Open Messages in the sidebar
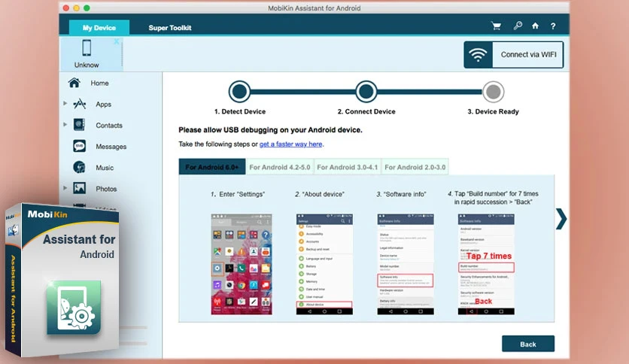Viewport: 629px width, 364px height. (111, 147)
